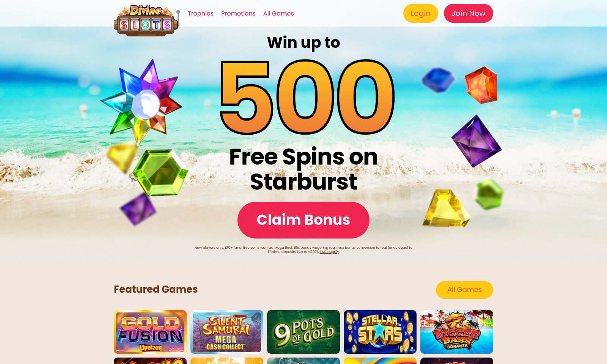Click the All Games button beside Featured Games
This screenshot has width=607, height=364.
coord(464,290)
